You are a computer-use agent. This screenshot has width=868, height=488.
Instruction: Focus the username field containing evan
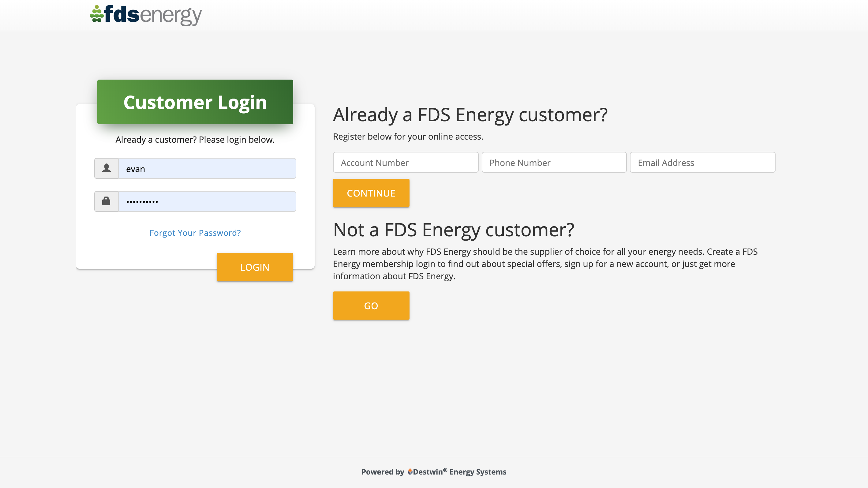click(207, 168)
